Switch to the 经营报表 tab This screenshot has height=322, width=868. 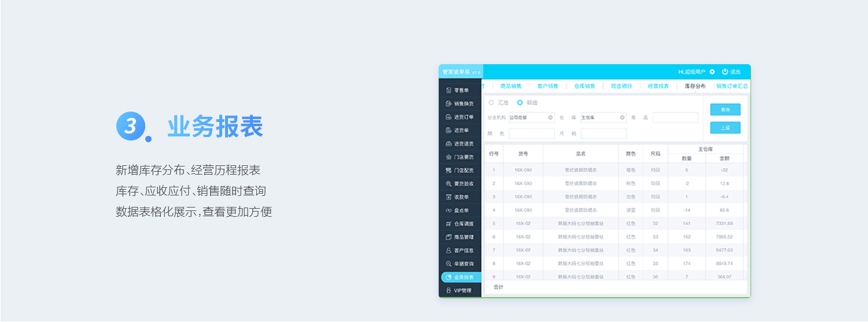(658, 86)
